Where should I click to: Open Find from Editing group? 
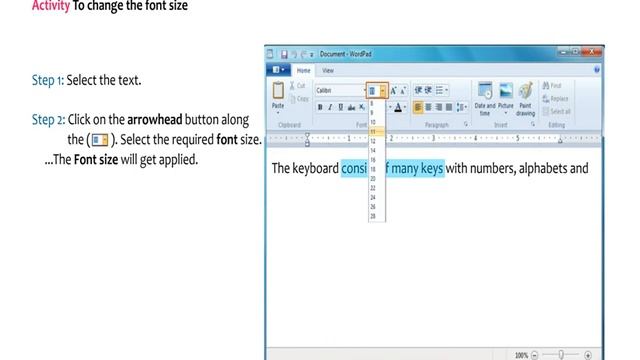point(552,85)
